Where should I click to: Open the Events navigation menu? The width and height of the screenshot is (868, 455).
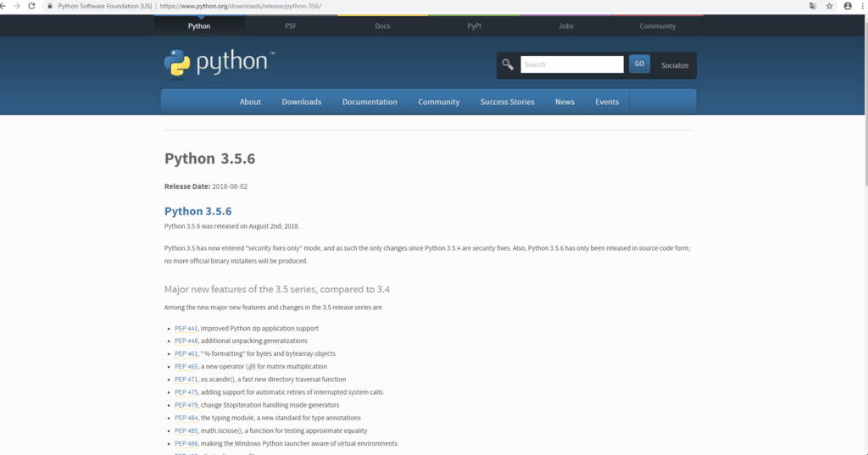click(607, 102)
